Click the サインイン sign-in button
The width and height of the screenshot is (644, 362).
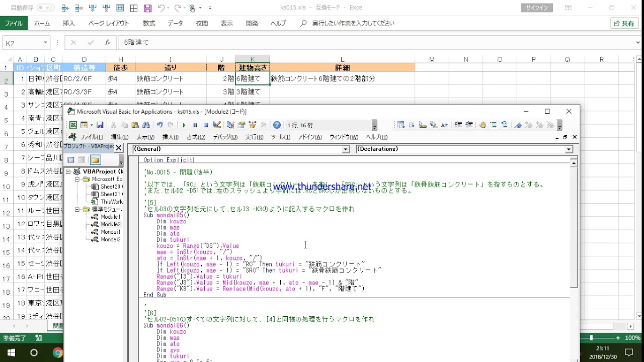(x=537, y=8)
